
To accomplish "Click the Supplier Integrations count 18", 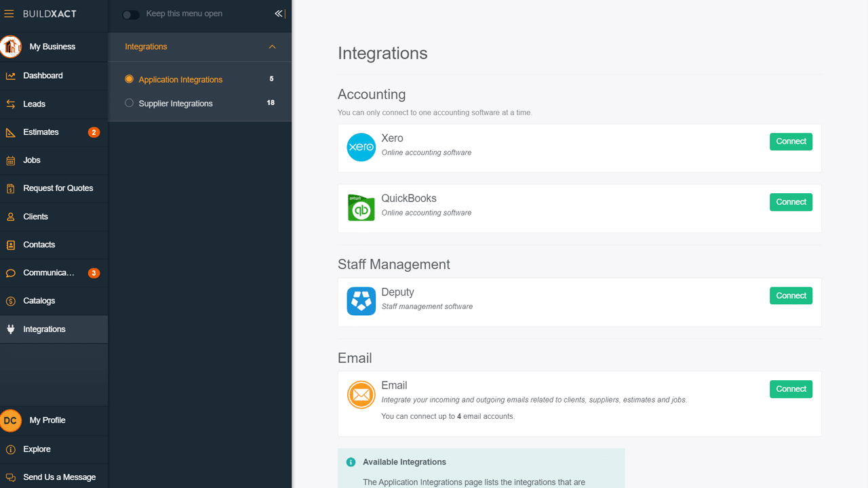I will coord(271,103).
